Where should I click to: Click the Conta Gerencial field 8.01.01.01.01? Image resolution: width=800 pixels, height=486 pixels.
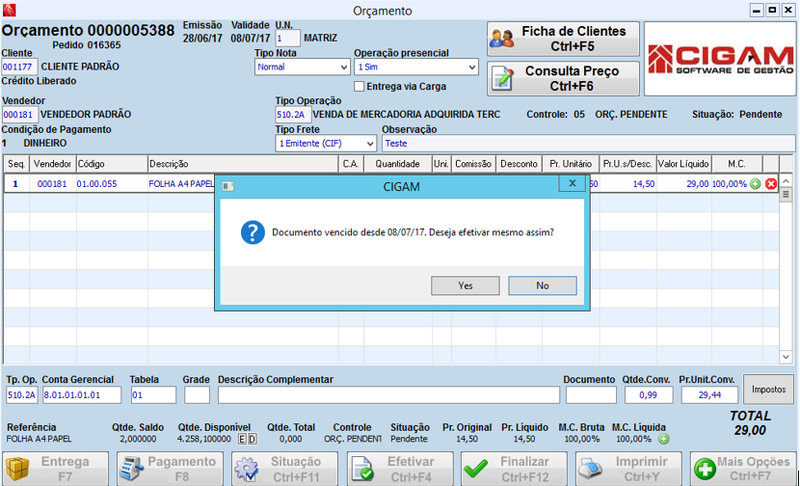pos(82,395)
